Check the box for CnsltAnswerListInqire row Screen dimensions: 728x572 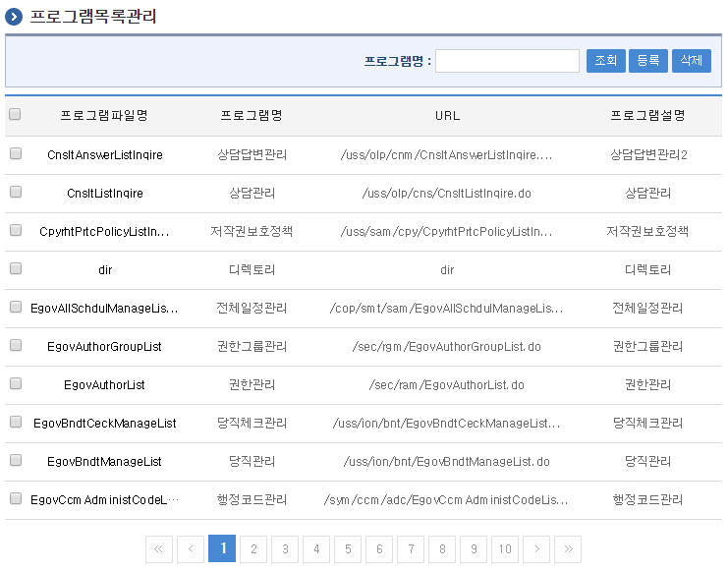pyautogui.click(x=15, y=154)
